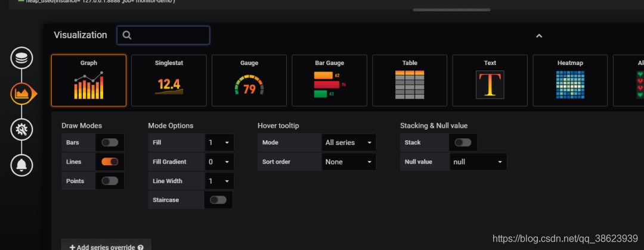Click the Staircase label
The image size is (644, 250).
[166, 200]
